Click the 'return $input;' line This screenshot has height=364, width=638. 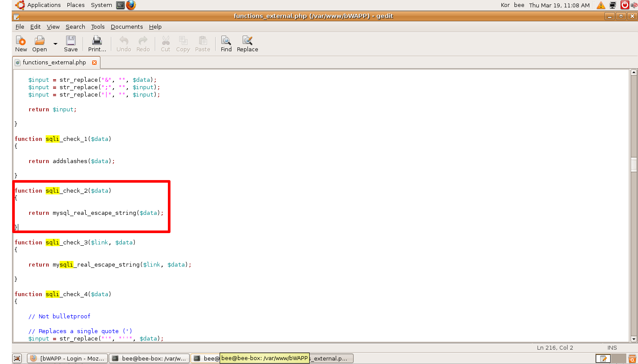[53, 110]
